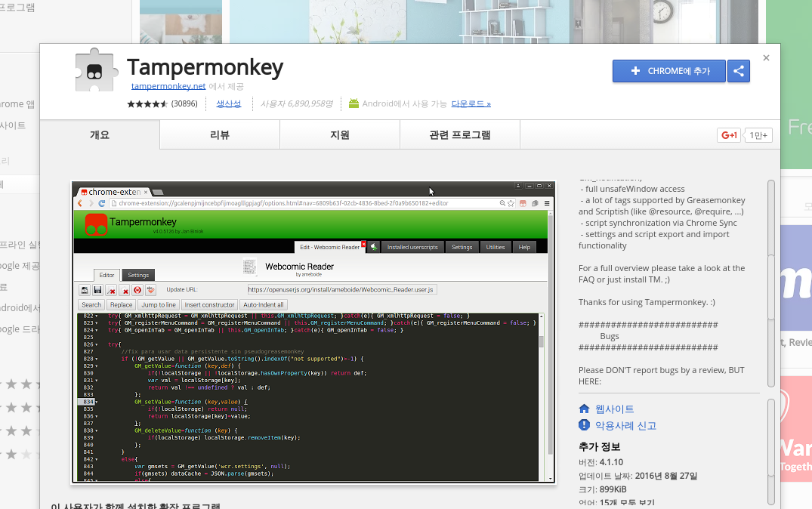Click the CHROME에 추가 button
Viewport: 812px width, 509px height.
[x=668, y=71]
